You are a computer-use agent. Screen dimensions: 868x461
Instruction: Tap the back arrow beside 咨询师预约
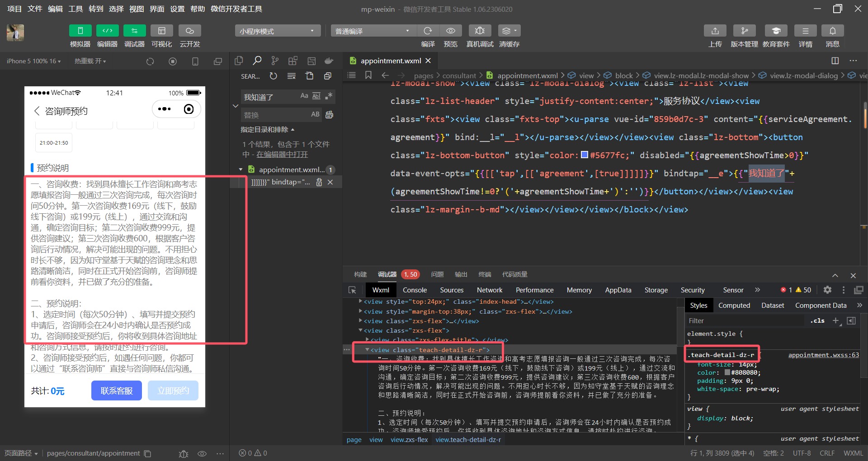[37, 111]
